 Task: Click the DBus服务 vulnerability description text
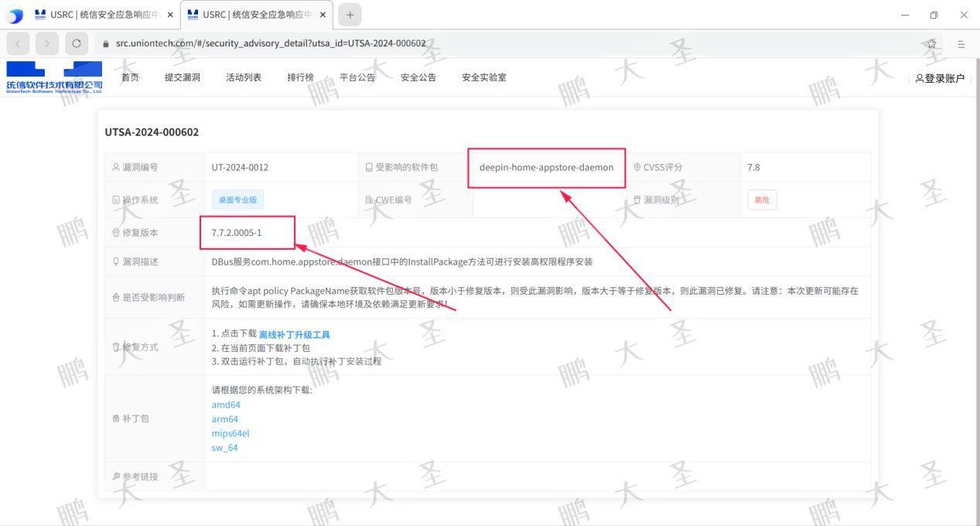tap(402, 261)
